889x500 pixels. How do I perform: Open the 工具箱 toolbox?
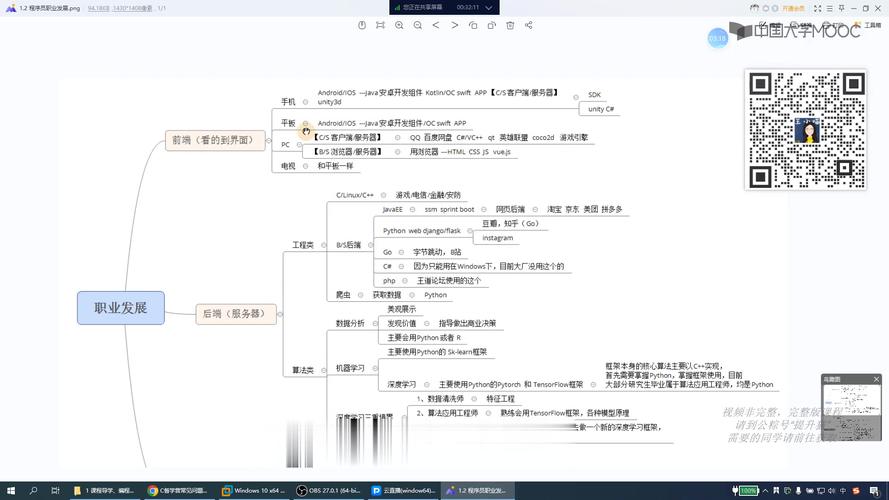pos(868,25)
